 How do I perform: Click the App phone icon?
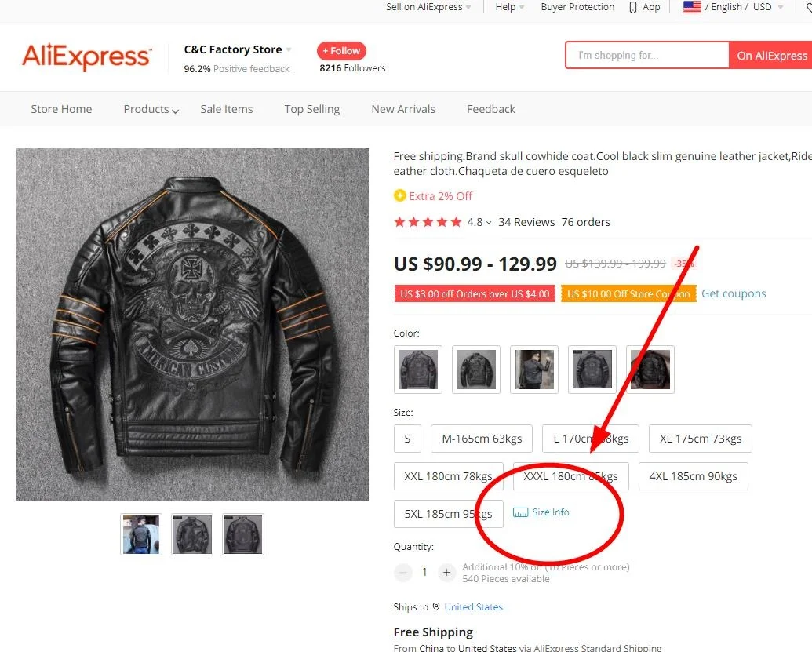coord(633,7)
